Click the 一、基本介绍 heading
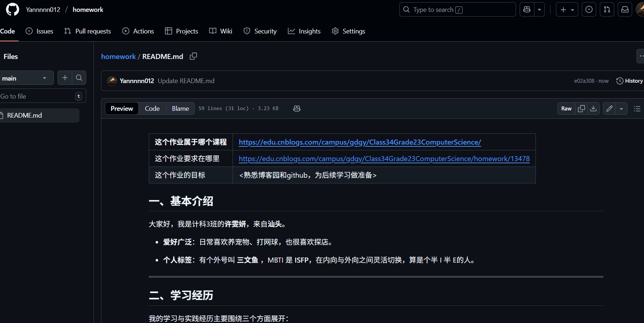Image resolution: width=644 pixels, height=323 pixels. click(x=181, y=201)
